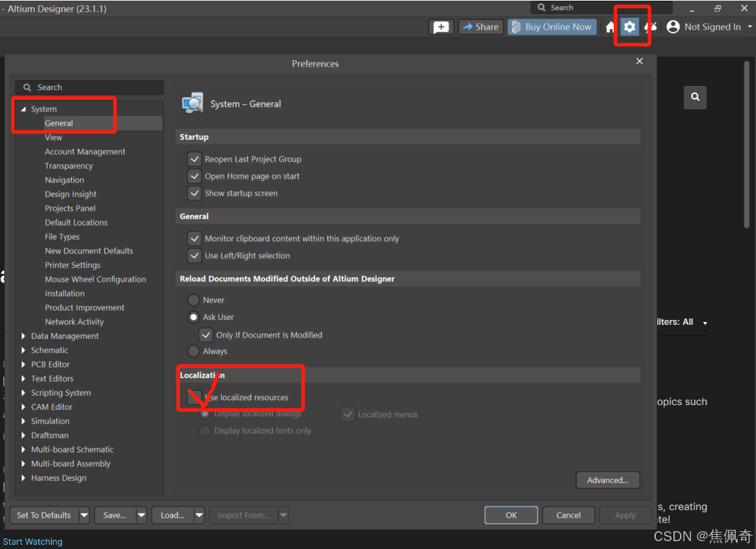Uncheck Show startup screen

(x=195, y=193)
